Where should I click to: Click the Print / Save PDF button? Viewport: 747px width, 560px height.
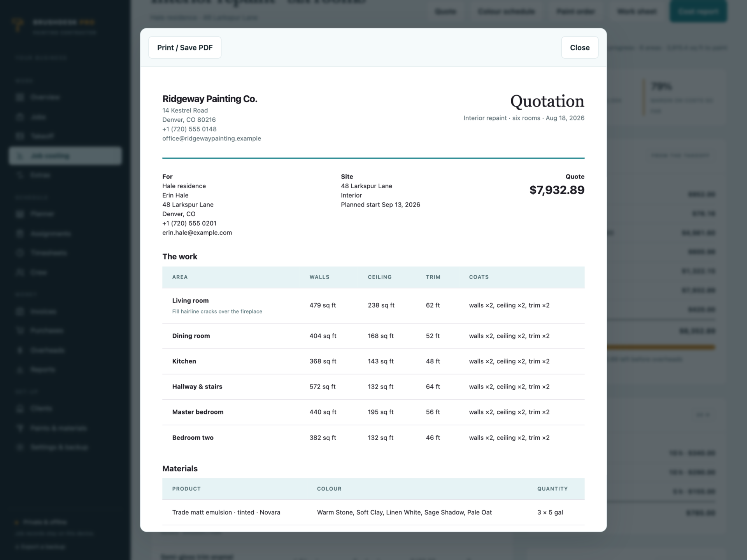[185, 47]
